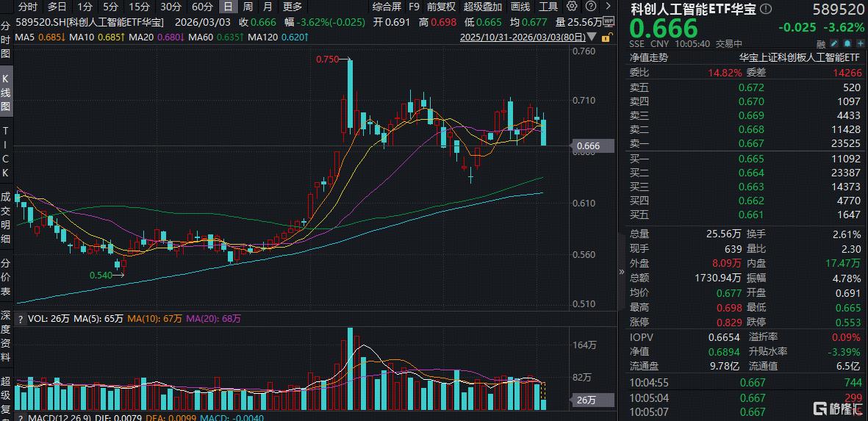Image resolution: width=868 pixels, height=421 pixels.
Task: Click the 0.666 current price axis marker
Action: click(594, 147)
